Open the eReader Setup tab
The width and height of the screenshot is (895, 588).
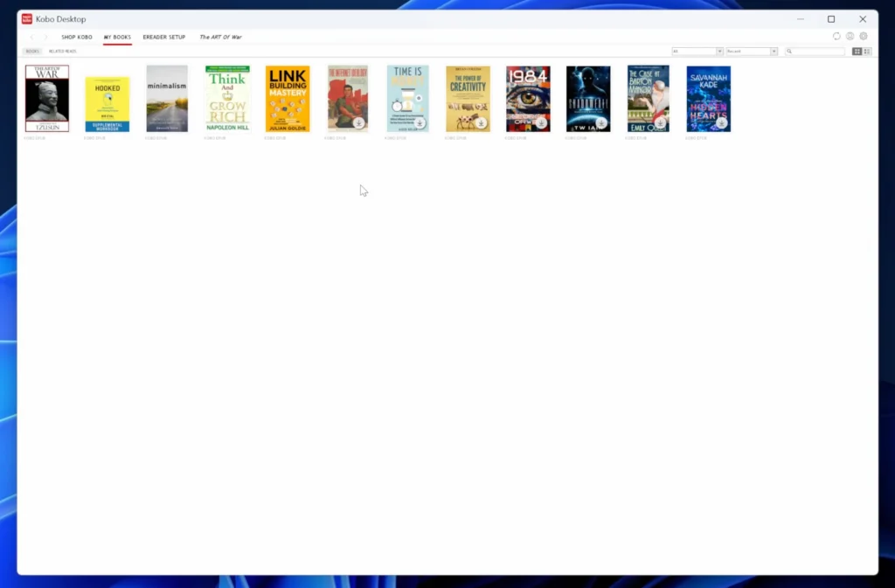pos(163,37)
